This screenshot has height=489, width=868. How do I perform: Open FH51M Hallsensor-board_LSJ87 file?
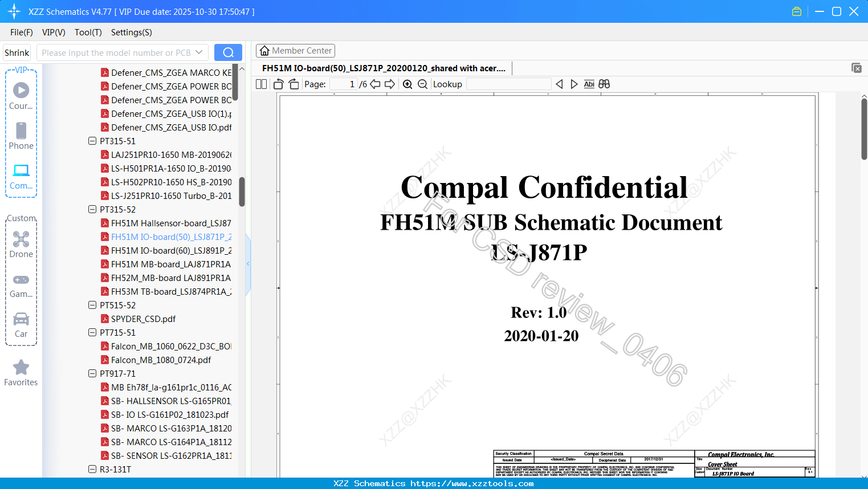point(166,223)
